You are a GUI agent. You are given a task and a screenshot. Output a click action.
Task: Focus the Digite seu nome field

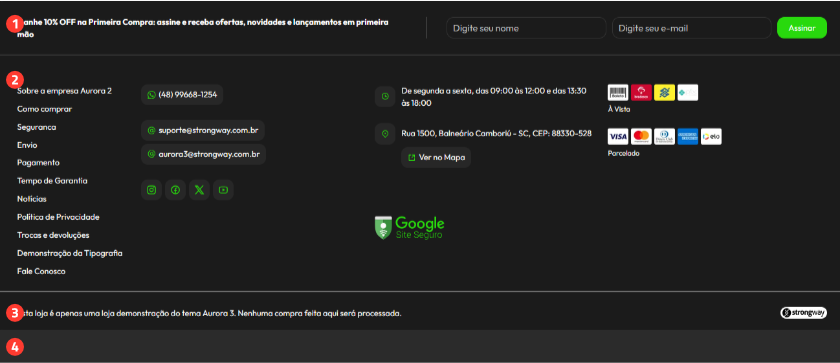click(526, 28)
